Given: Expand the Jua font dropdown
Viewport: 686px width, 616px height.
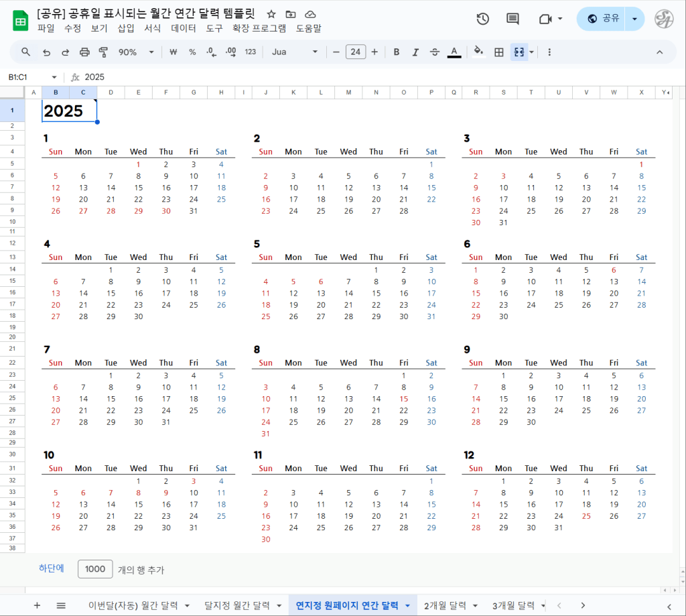Looking at the screenshot, I should 295,52.
